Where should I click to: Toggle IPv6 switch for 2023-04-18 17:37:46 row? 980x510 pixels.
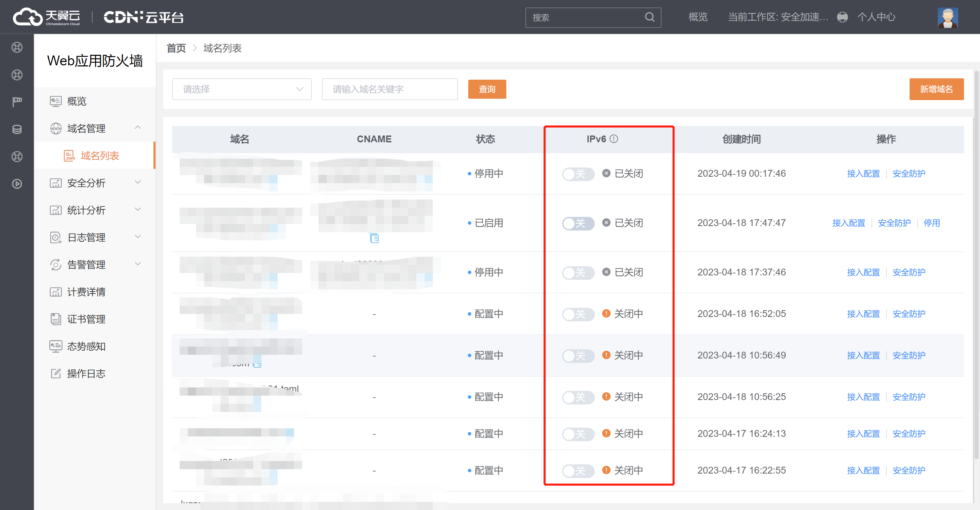pos(578,272)
